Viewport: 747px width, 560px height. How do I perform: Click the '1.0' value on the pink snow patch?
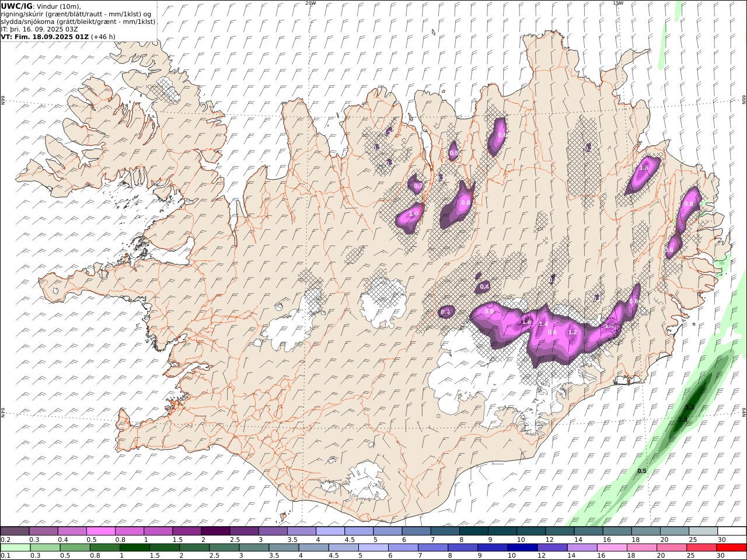click(413, 214)
